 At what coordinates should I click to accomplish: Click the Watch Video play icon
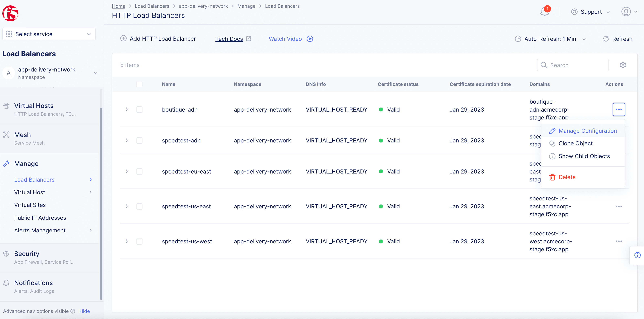[x=310, y=39]
